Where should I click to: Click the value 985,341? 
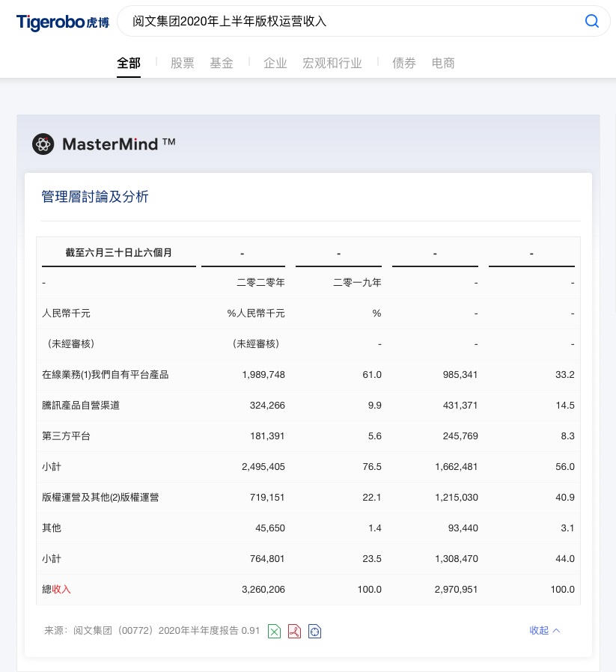tap(460, 375)
